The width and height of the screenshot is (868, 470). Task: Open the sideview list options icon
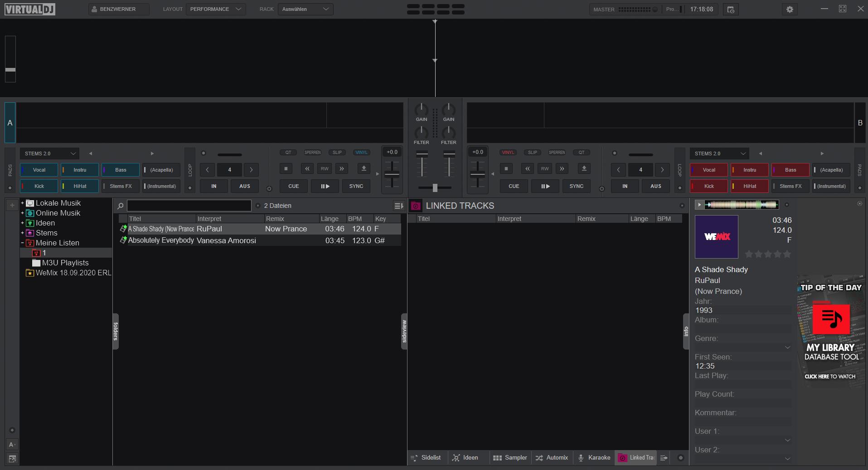click(664, 458)
